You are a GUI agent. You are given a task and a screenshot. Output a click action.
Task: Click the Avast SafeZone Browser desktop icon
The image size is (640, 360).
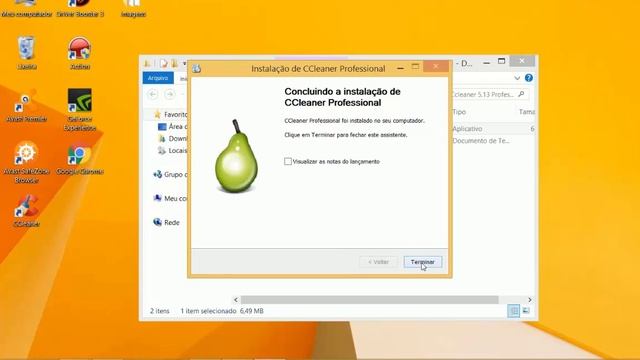pos(26,153)
